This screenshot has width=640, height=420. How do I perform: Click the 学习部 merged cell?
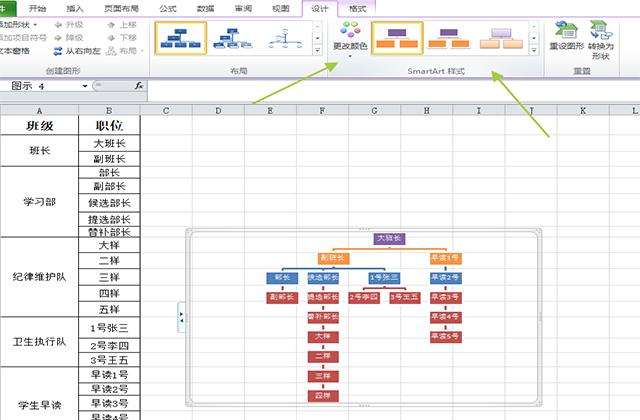(x=39, y=202)
